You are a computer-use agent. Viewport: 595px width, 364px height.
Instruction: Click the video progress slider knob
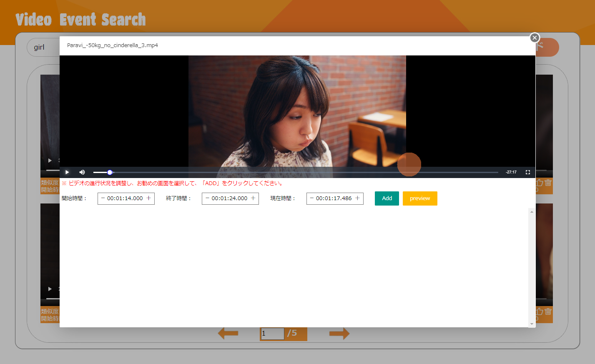click(x=110, y=172)
